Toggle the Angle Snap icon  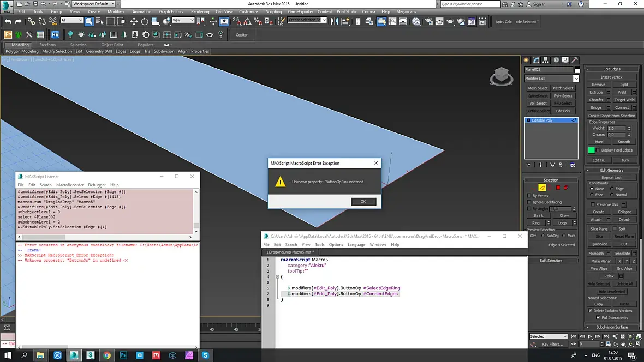pos(246,21)
